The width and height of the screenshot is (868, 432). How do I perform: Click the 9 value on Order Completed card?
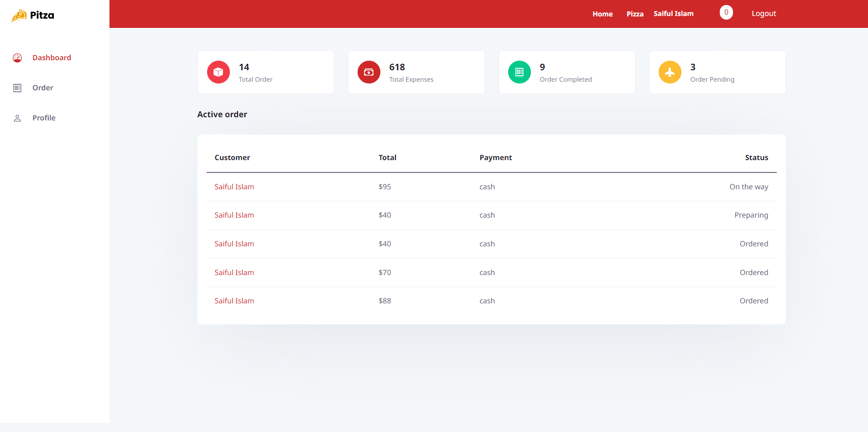click(x=542, y=67)
